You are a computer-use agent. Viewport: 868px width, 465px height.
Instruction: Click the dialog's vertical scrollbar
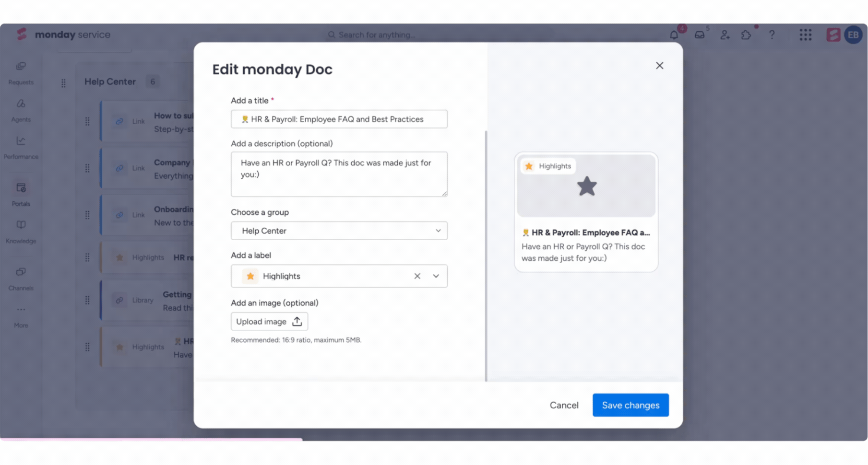486,256
